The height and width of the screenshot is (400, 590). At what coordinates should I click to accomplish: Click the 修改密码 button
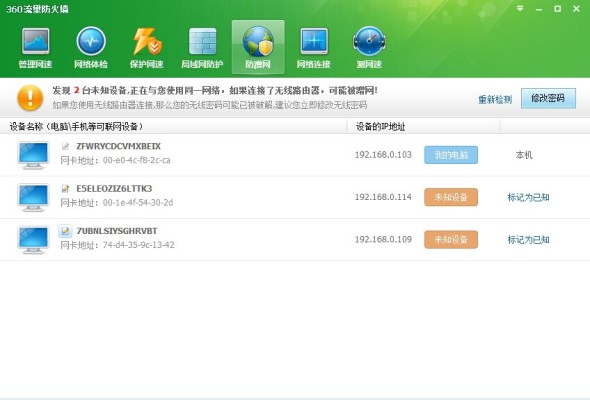click(x=548, y=99)
